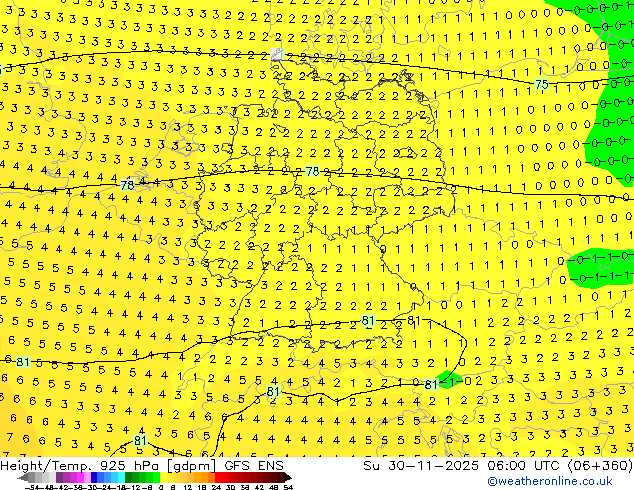Click the GFS ENS model label

254,466
